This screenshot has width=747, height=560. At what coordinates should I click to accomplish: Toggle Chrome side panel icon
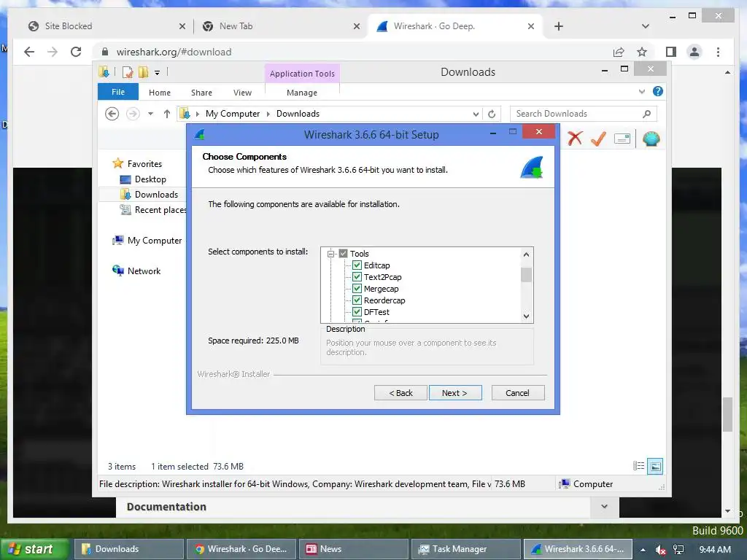[671, 52]
